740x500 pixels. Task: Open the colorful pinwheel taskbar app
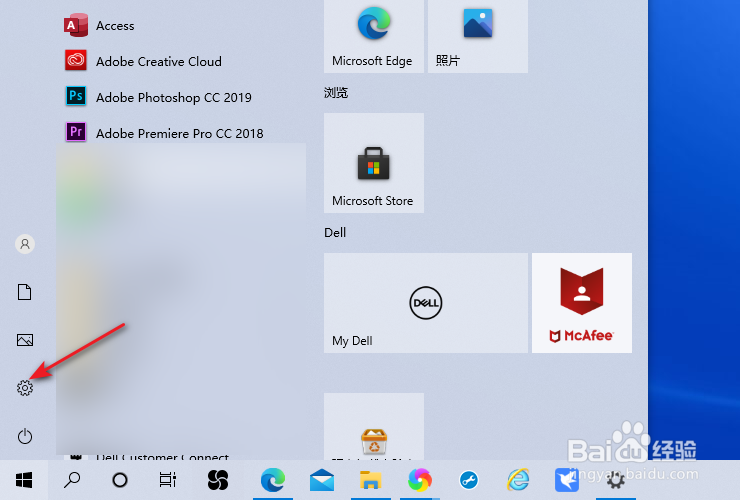(420, 480)
